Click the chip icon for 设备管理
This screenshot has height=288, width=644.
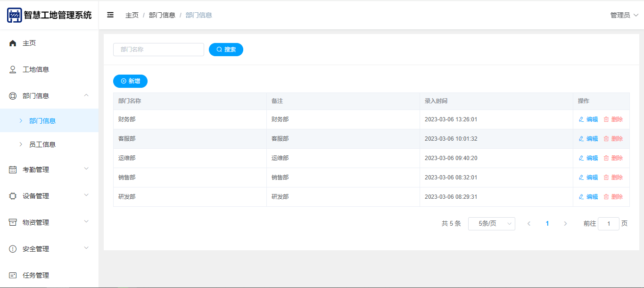[13, 196]
